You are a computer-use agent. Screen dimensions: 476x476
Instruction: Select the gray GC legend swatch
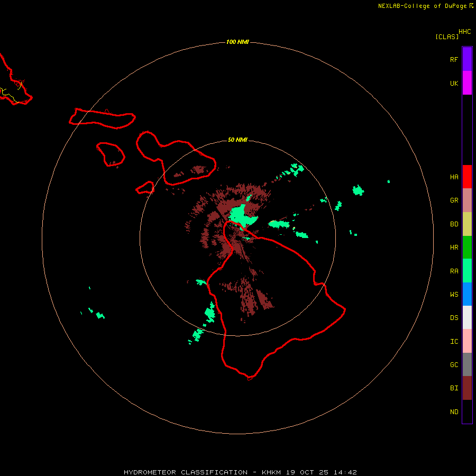(467, 364)
